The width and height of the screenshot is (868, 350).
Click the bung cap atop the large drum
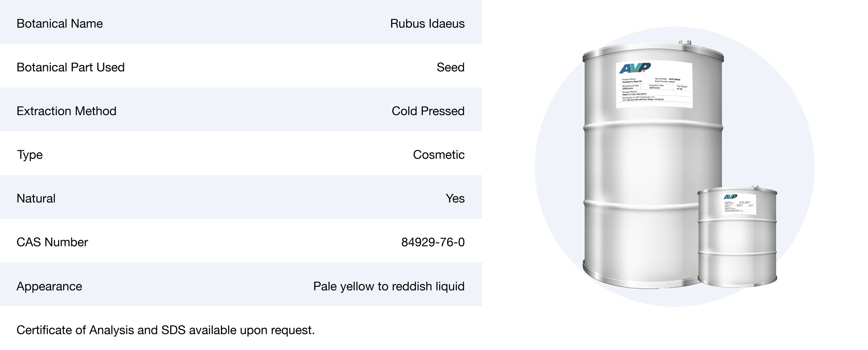685,43
